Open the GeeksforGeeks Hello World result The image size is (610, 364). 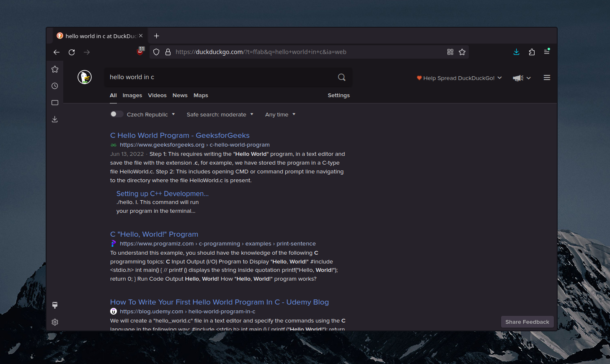tap(179, 135)
